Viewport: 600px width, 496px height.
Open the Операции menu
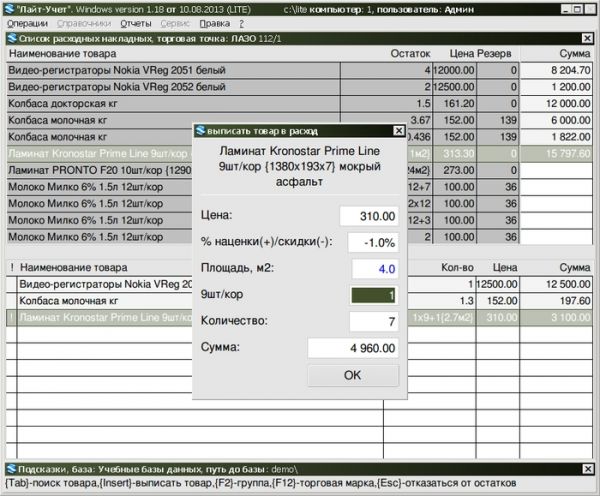(27, 23)
